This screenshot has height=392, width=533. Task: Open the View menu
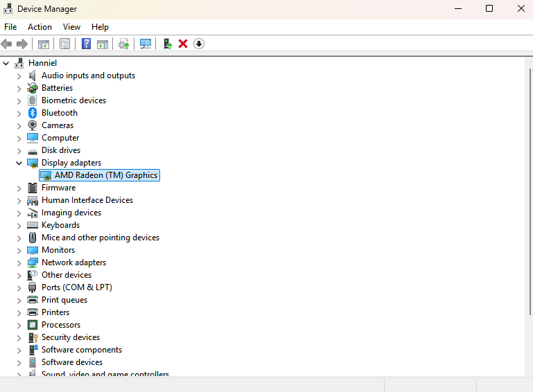pyautogui.click(x=71, y=27)
